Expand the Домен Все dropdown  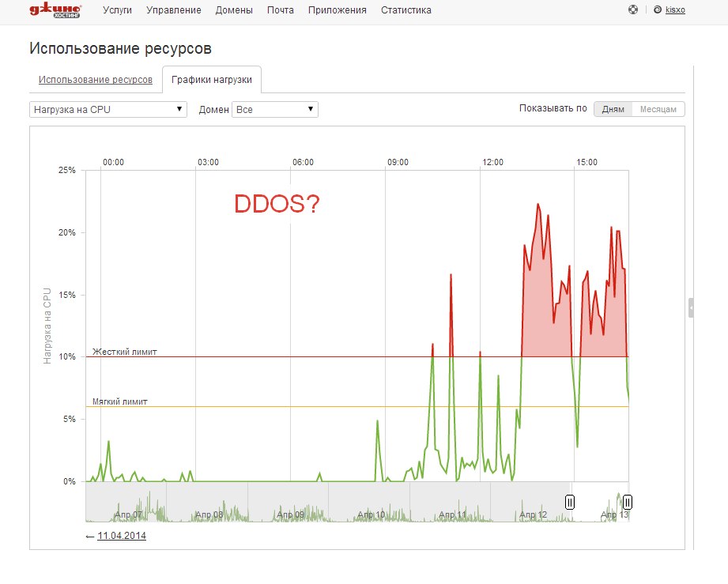(x=275, y=110)
